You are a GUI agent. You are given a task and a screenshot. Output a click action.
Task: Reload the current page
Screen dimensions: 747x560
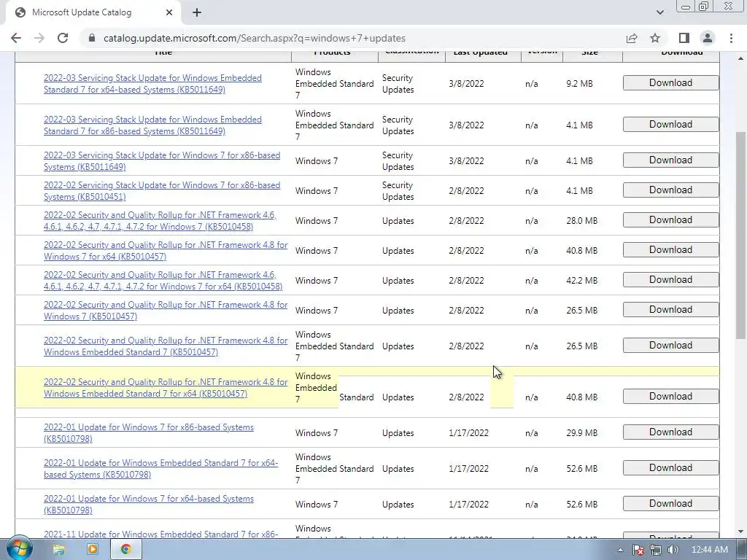tap(63, 38)
